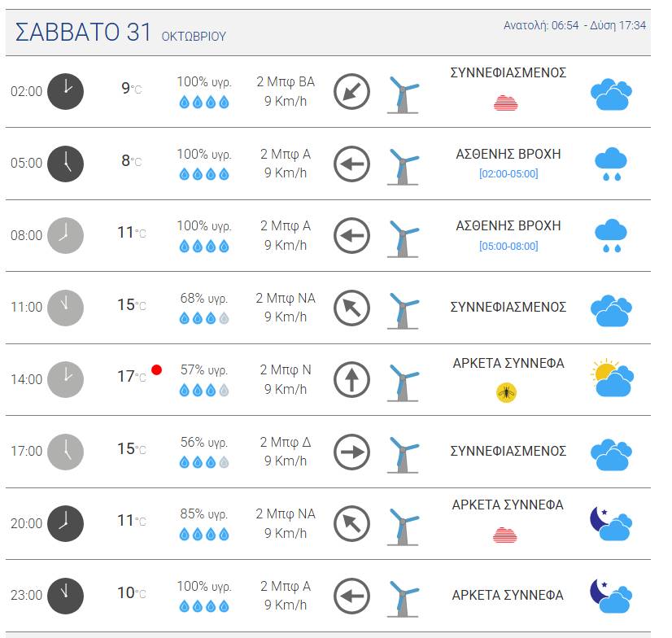Screen dimensions: 672x638
Task: Click the red max temperature dot at 14:00
Action: point(157,369)
